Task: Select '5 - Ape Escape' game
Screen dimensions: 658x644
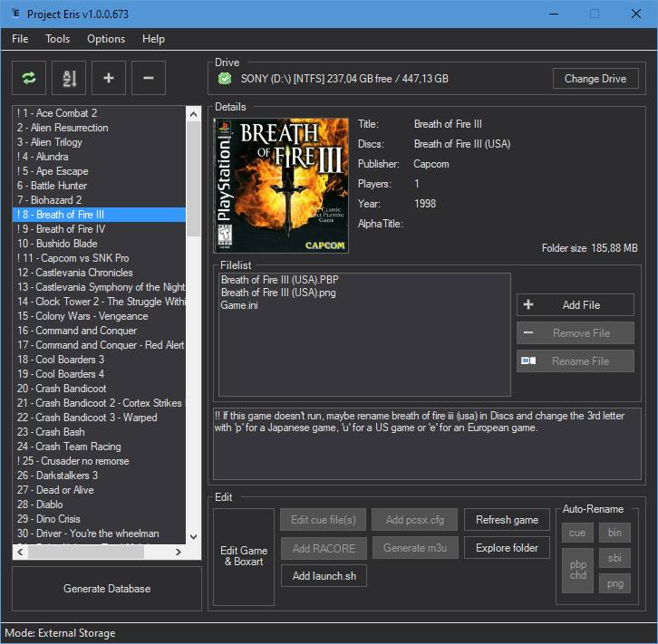Action: pyautogui.click(x=99, y=171)
